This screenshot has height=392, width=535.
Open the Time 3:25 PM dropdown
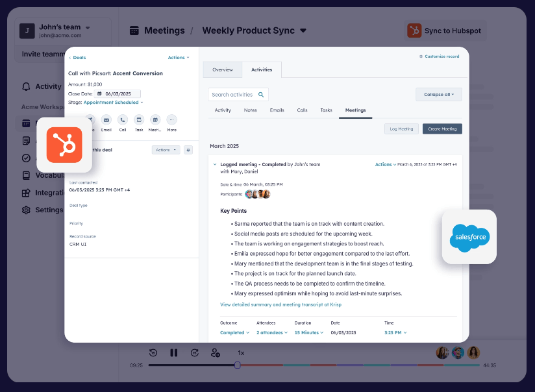[395, 333]
